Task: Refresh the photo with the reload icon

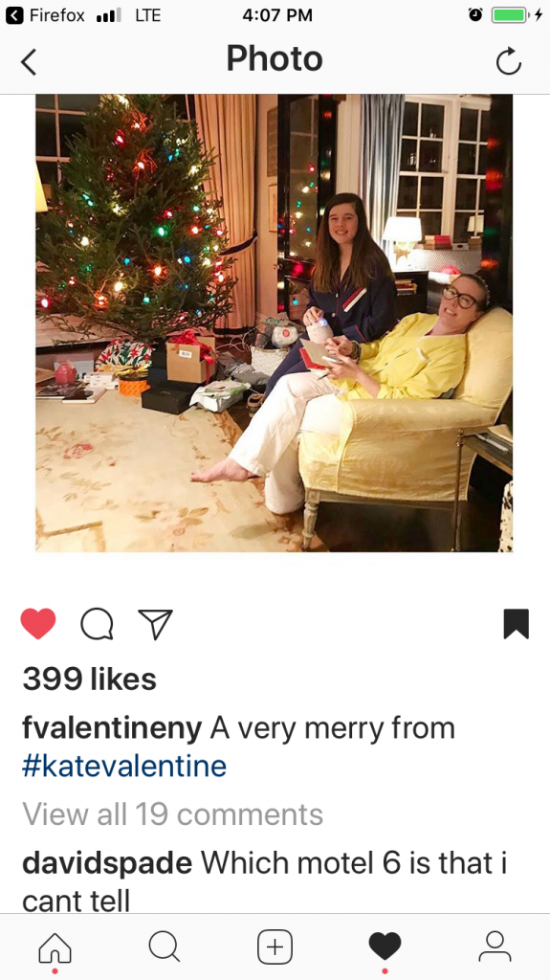Action: 509,61
